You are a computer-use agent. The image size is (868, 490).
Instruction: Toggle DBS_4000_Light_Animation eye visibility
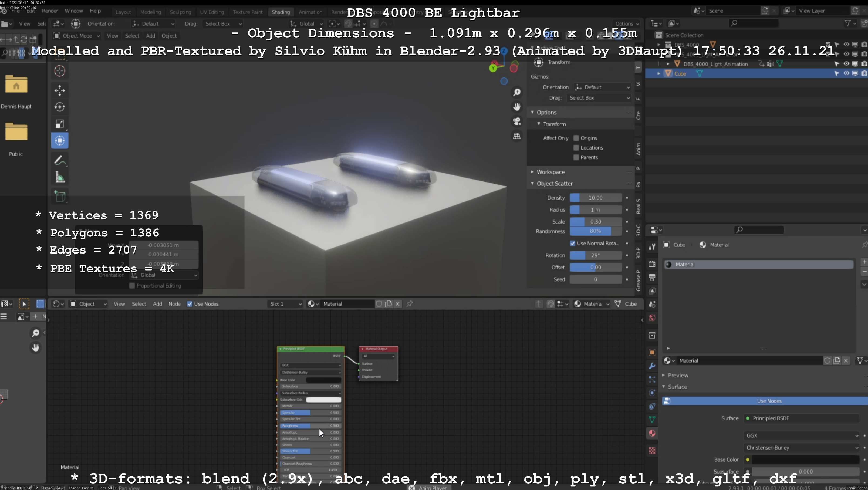point(846,64)
